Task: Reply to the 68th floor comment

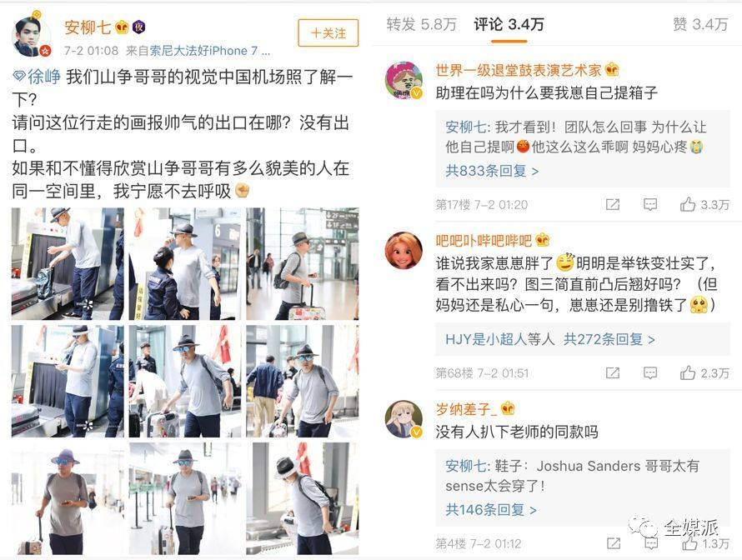Action: pyautogui.click(x=650, y=372)
